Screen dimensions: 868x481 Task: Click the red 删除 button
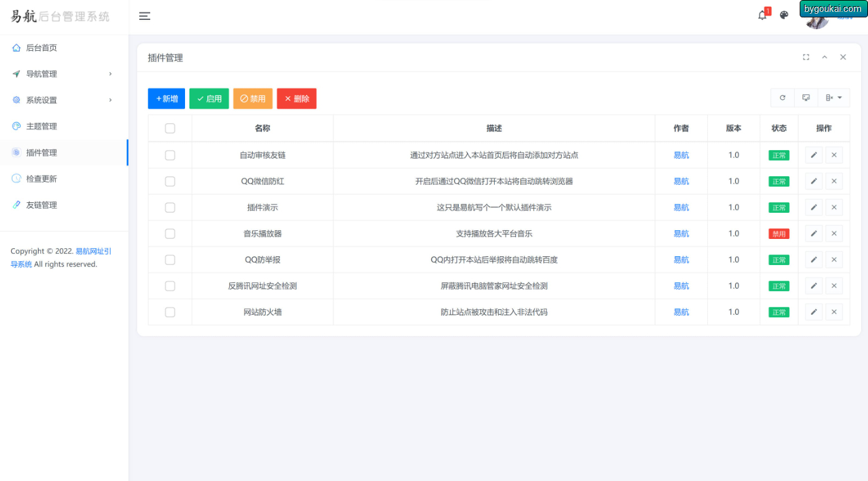pyautogui.click(x=297, y=99)
